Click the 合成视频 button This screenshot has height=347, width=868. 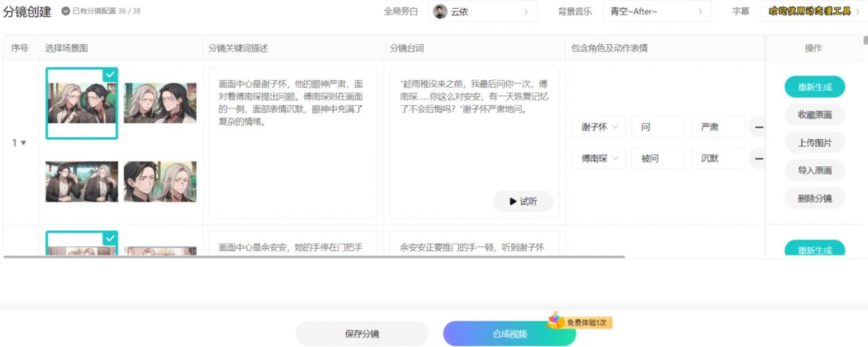click(510, 334)
